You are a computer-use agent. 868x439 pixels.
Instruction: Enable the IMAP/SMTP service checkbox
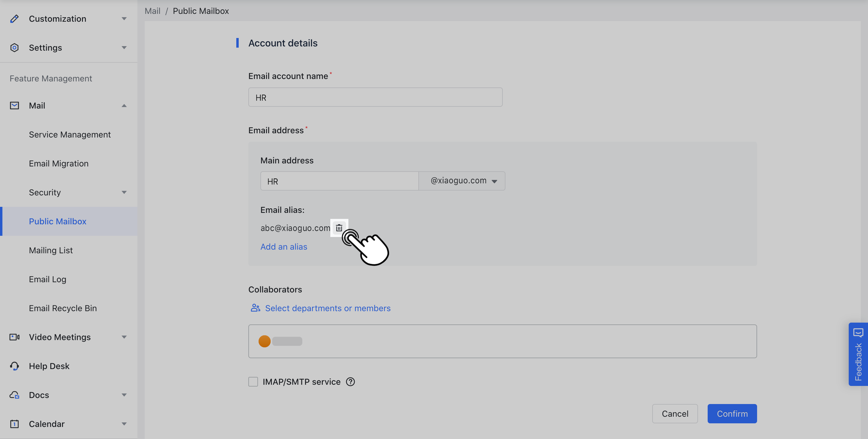click(x=253, y=382)
